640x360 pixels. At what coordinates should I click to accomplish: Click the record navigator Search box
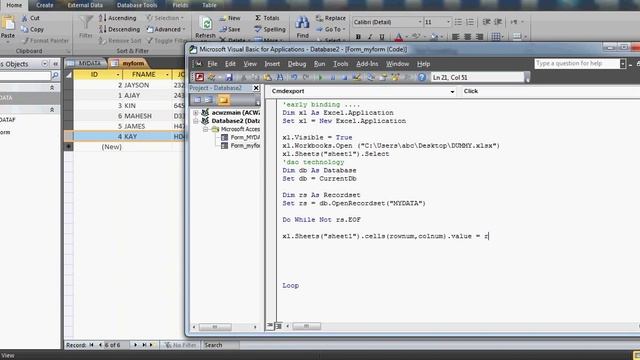pyautogui.click(x=221, y=345)
